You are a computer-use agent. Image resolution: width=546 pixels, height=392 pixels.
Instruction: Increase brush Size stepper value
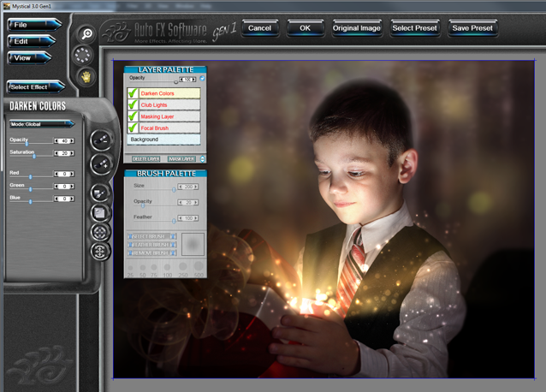[196, 187]
